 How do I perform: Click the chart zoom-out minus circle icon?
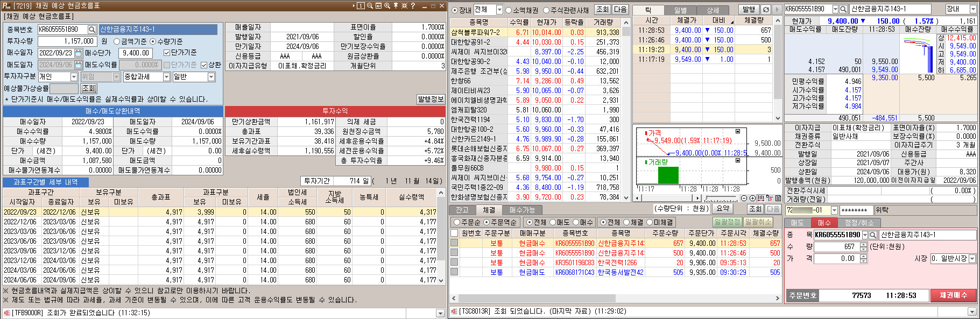(x=744, y=198)
